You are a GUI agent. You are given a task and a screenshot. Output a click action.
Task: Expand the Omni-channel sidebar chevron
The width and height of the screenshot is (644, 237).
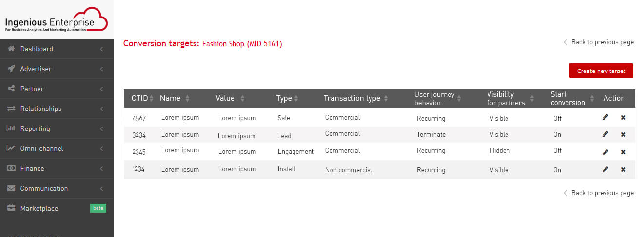pyautogui.click(x=101, y=148)
